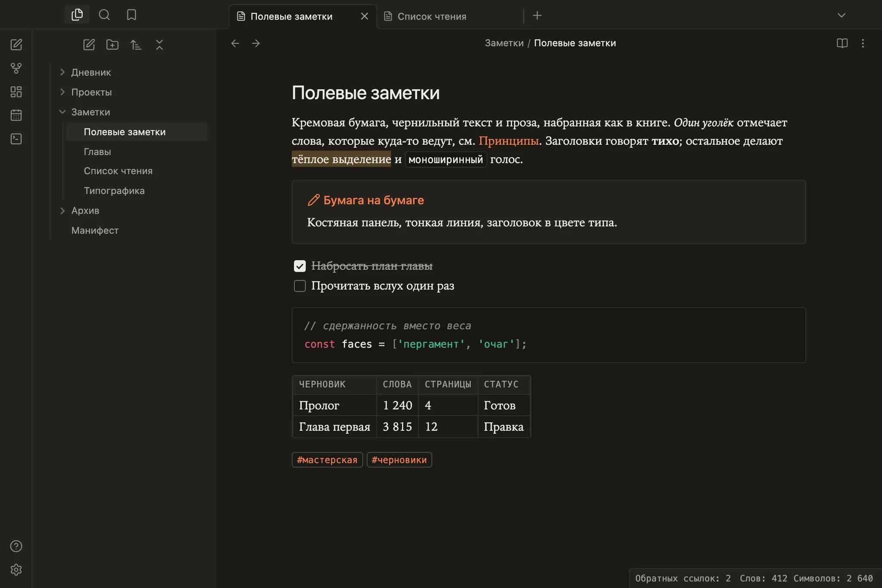
Task: Click new folder icon in explorer toolbar
Action: [x=112, y=44]
